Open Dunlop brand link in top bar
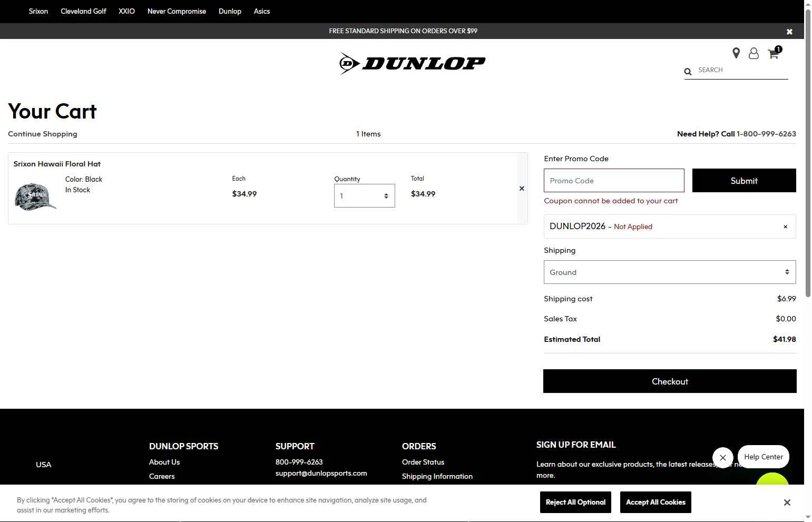Screen dimensions: 812x522 [x=230, y=11]
